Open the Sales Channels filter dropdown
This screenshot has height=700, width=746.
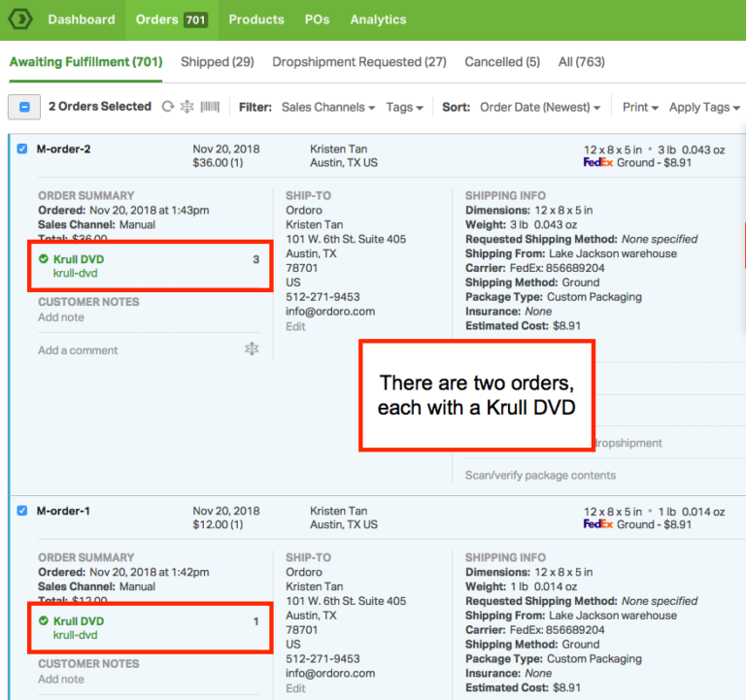pos(328,108)
